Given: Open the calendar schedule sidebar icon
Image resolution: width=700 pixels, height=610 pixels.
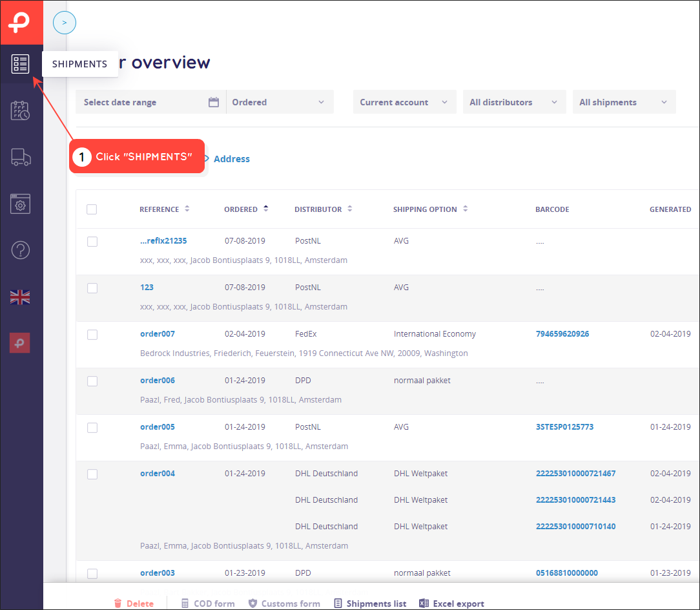Looking at the screenshot, I should click(x=20, y=110).
